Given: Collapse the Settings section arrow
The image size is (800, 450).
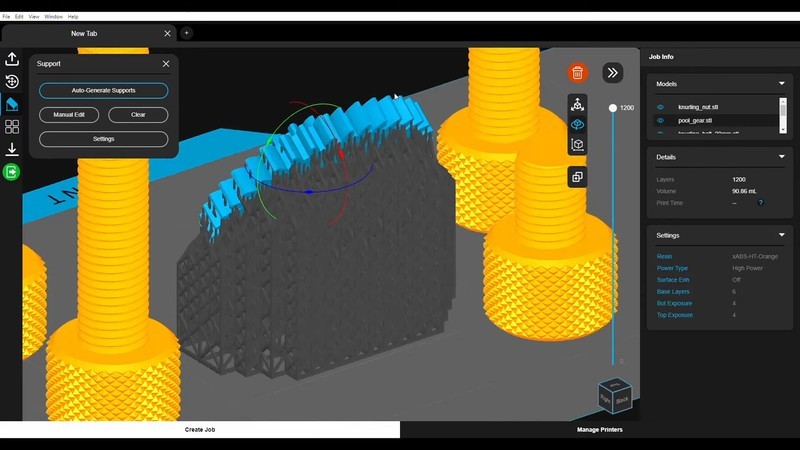Looking at the screenshot, I should [781, 235].
